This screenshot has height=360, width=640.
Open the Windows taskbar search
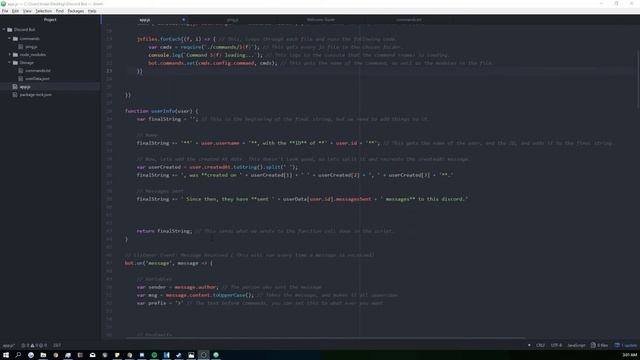(x=18, y=355)
